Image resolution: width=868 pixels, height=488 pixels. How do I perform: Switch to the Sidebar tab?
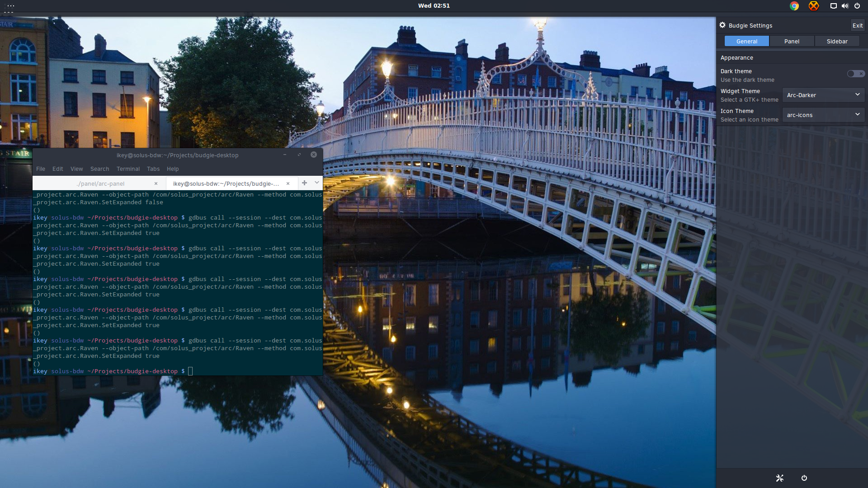point(837,41)
